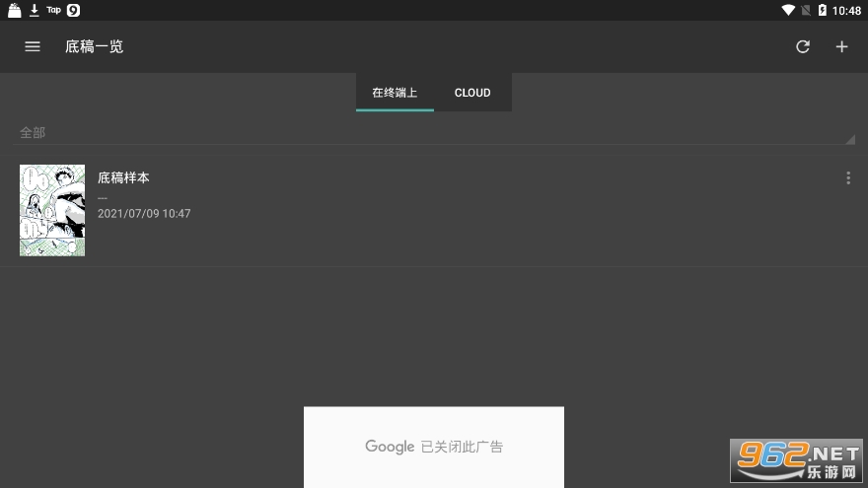
Task: Open the hamburger navigation menu
Action: tap(33, 46)
